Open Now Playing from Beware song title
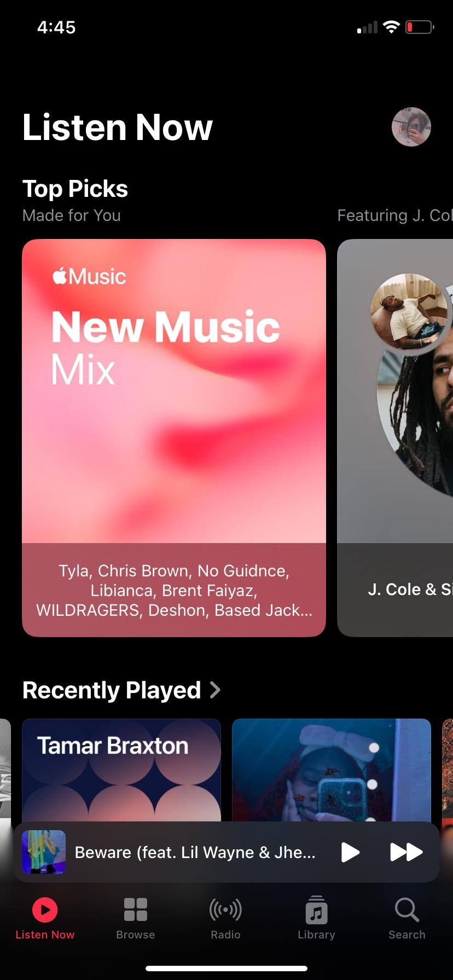The image size is (453, 980). [195, 852]
